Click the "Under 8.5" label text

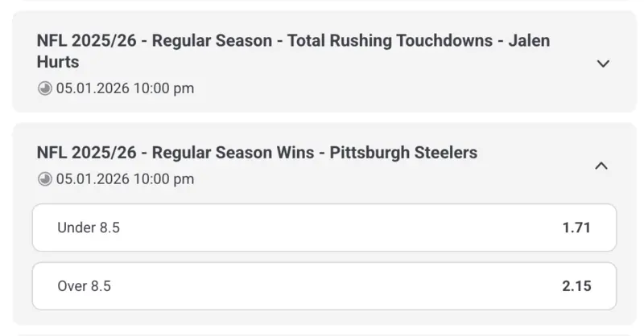pos(89,227)
